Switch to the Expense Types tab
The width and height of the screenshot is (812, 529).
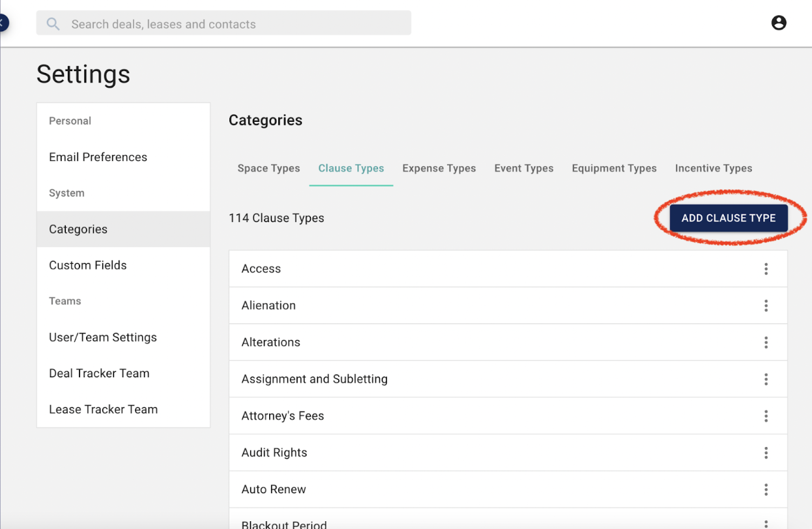(x=439, y=168)
